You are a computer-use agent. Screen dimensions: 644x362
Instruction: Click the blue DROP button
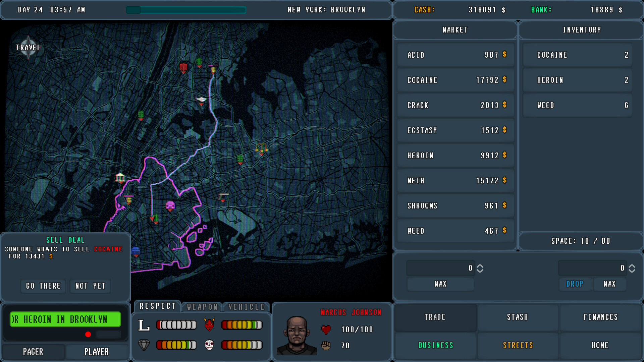click(575, 284)
